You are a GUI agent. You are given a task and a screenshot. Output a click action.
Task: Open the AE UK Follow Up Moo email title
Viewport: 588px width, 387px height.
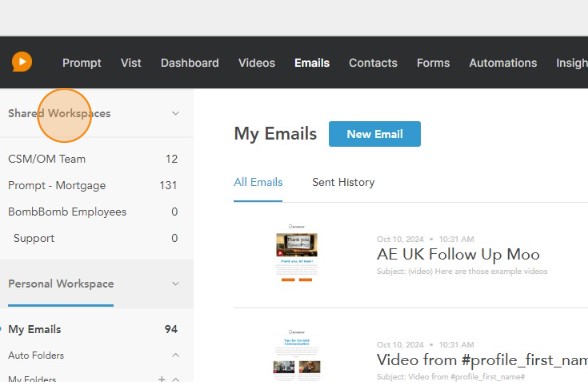click(x=458, y=255)
